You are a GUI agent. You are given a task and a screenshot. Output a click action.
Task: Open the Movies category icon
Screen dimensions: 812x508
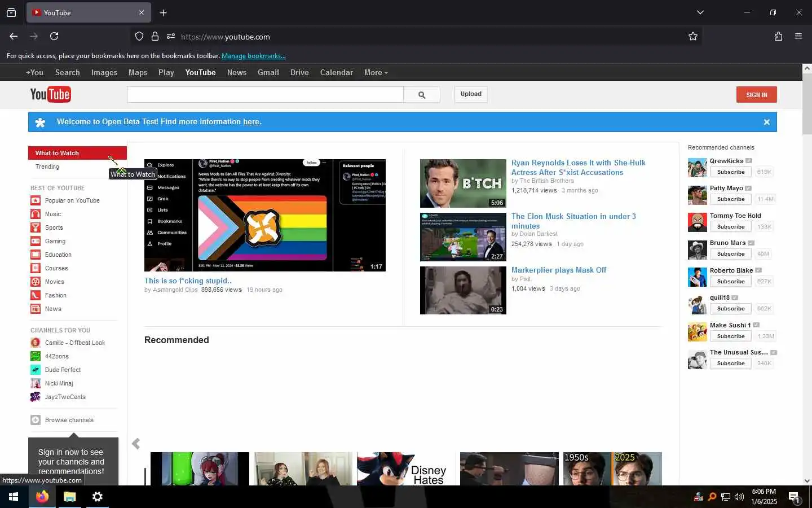[35, 282]
